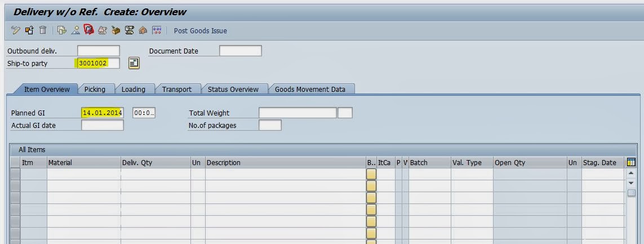Click the fifth row's yellow B.. button

[371, 222]
